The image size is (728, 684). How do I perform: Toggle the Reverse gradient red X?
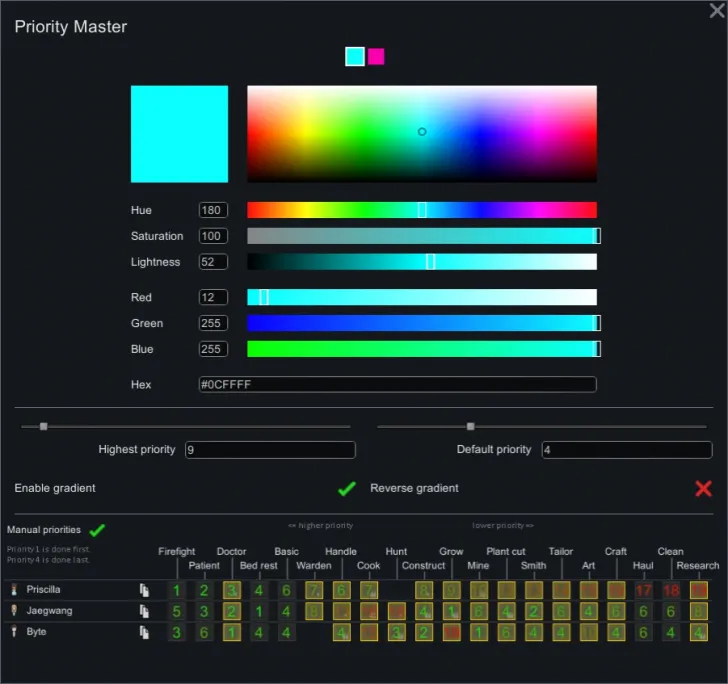703,489
